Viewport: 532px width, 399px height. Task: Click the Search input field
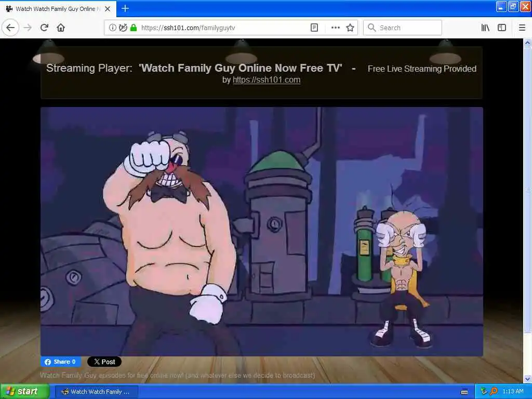click(x=403, y=28)
